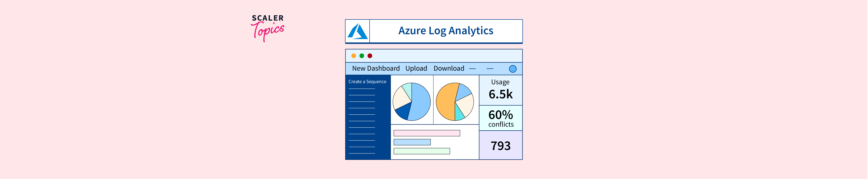
Task: Select the orange pie chart
Action: click(455, 102)
